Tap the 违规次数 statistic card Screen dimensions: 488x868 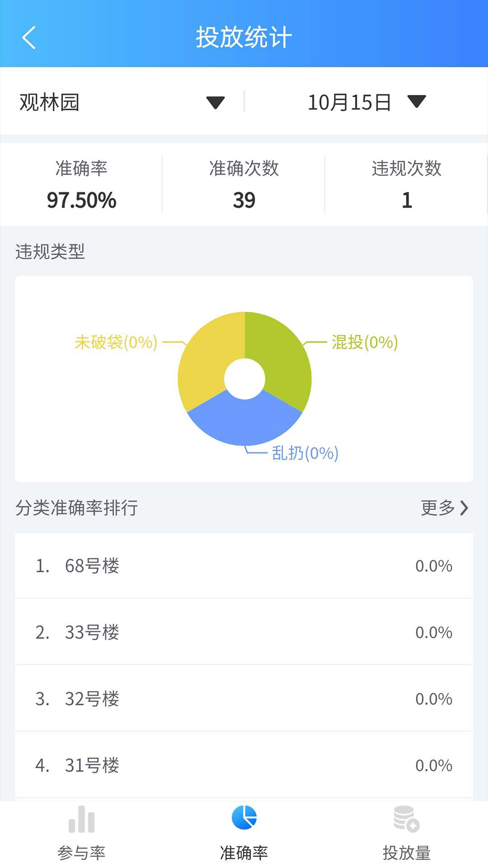pos(406,184)
